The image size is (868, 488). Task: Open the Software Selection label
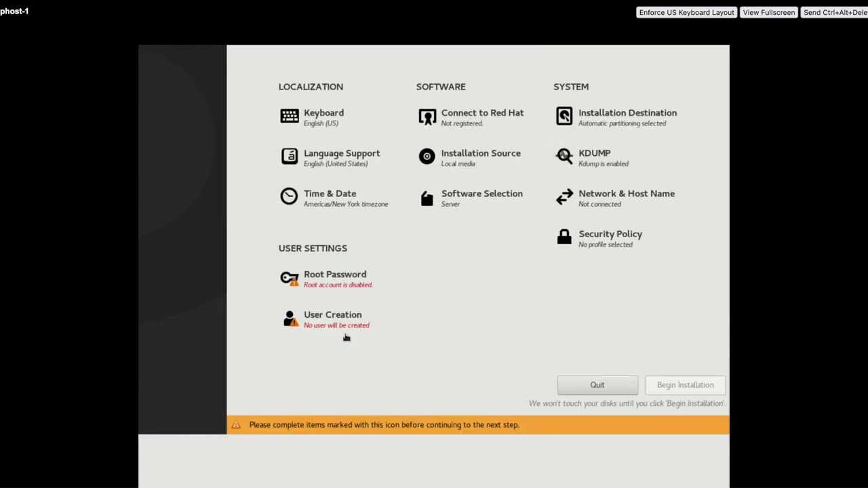[x=482, y=194]
